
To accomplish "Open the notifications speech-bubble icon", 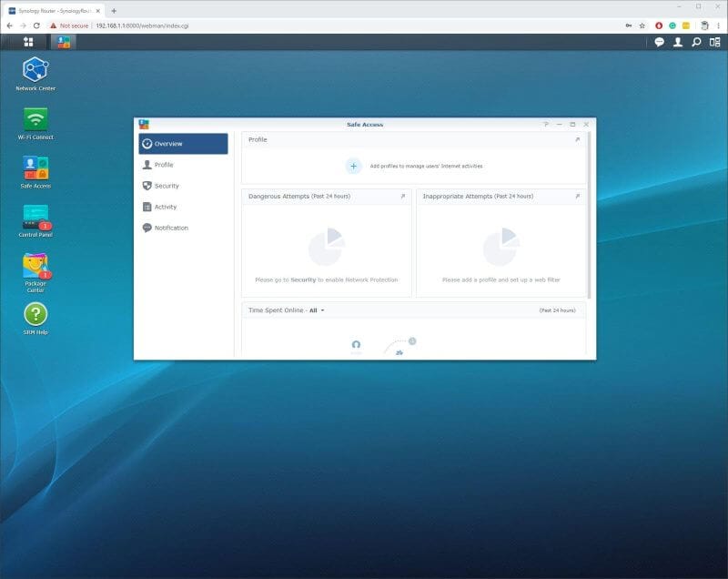I will (x=657, y=42).
